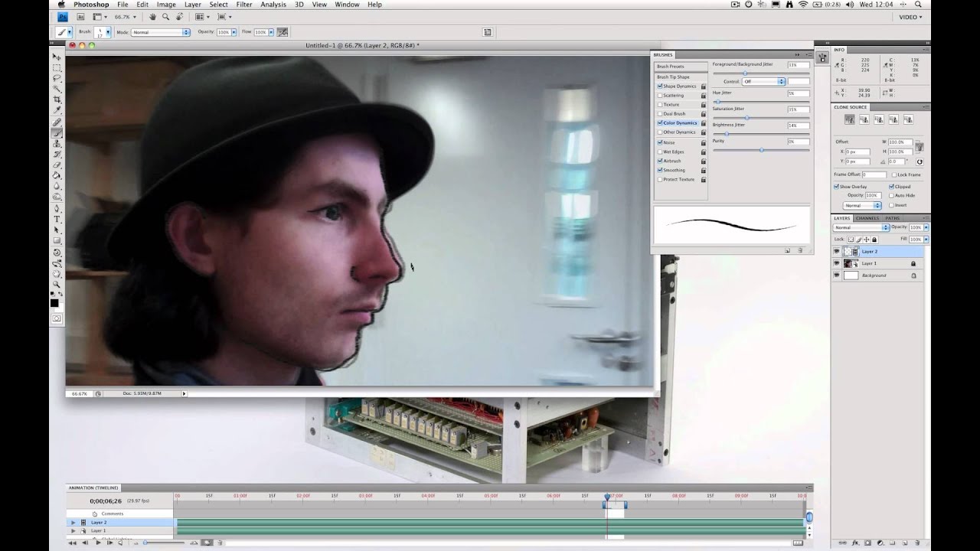The height and width of the screenshot is (551, 980).
Task: Select the Type tool
Action: click(x=57, y=218)
